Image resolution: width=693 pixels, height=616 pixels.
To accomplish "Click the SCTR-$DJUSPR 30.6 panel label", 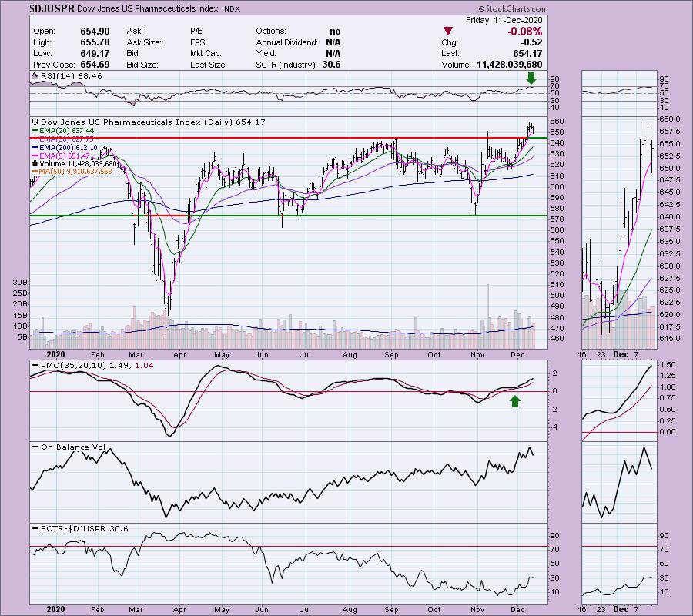I will [85, 528].
